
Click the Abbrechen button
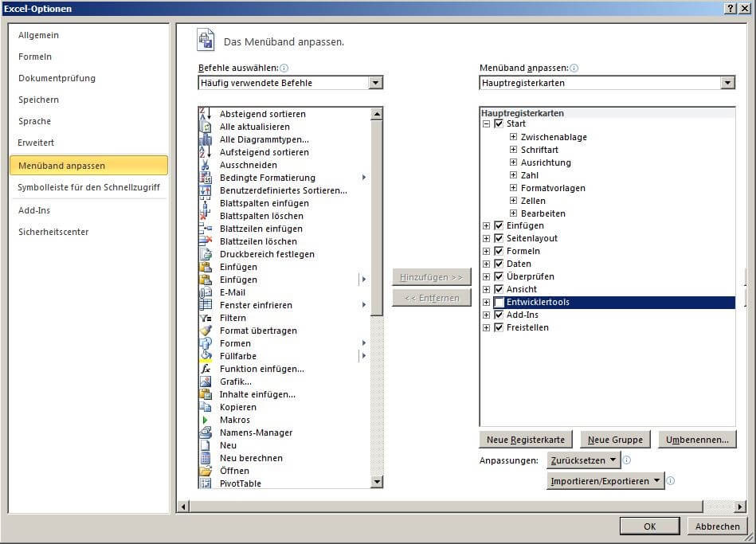[718, 526]
